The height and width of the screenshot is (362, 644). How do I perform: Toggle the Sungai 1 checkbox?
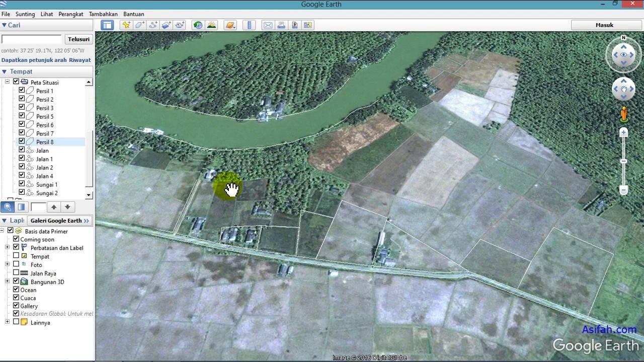coord(22,185)
